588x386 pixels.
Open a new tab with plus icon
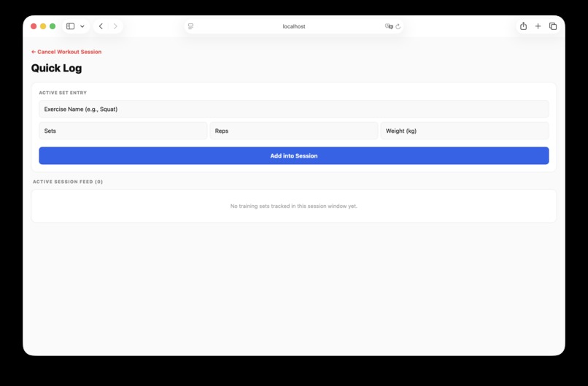tap(538, 26)
